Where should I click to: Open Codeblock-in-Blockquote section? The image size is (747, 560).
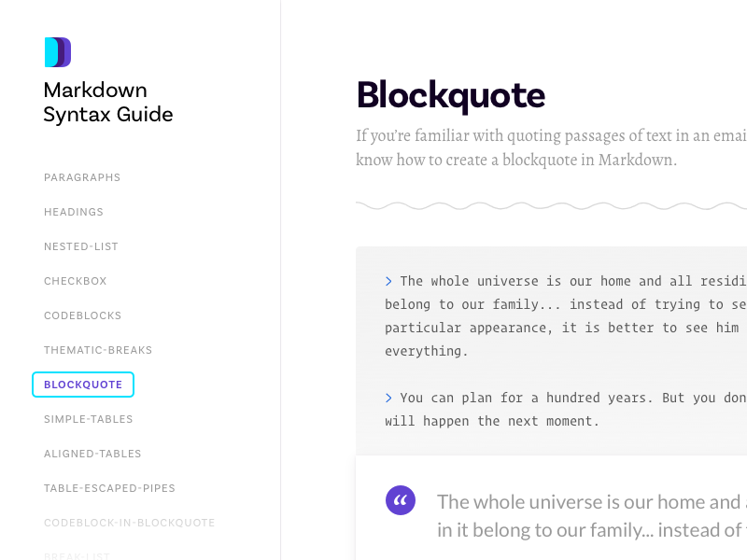point(130,523)
